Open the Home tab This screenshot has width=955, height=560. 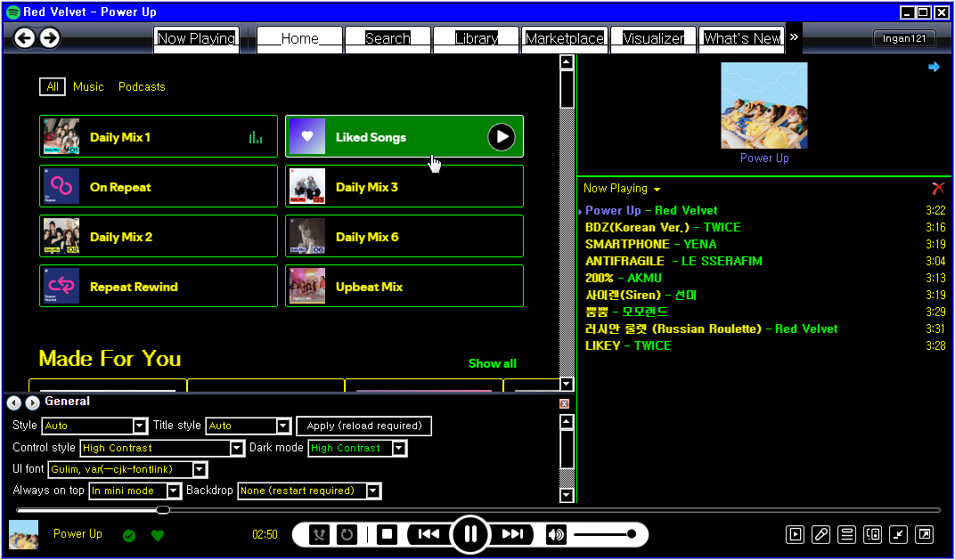coord(299,39)
